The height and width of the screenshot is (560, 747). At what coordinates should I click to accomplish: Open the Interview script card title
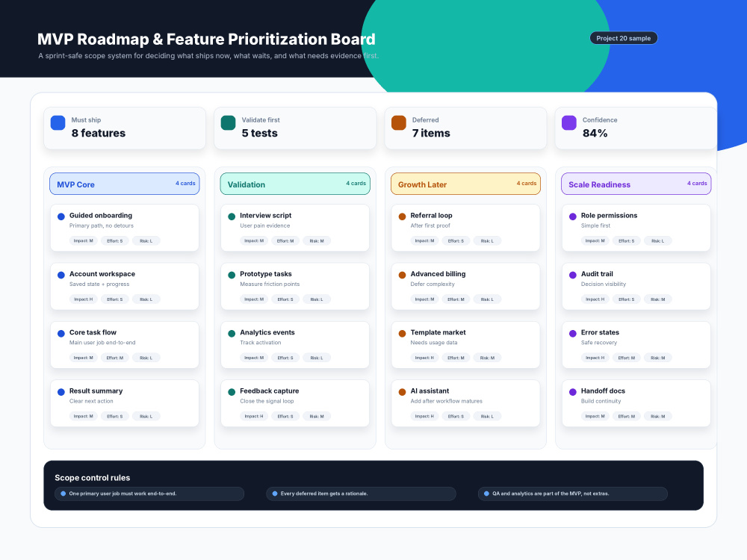265,215
